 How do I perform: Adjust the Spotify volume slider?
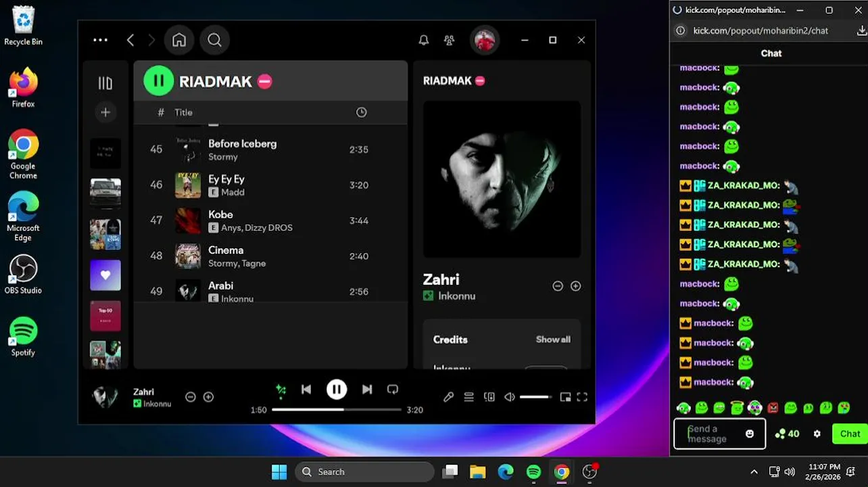point(535,397)
